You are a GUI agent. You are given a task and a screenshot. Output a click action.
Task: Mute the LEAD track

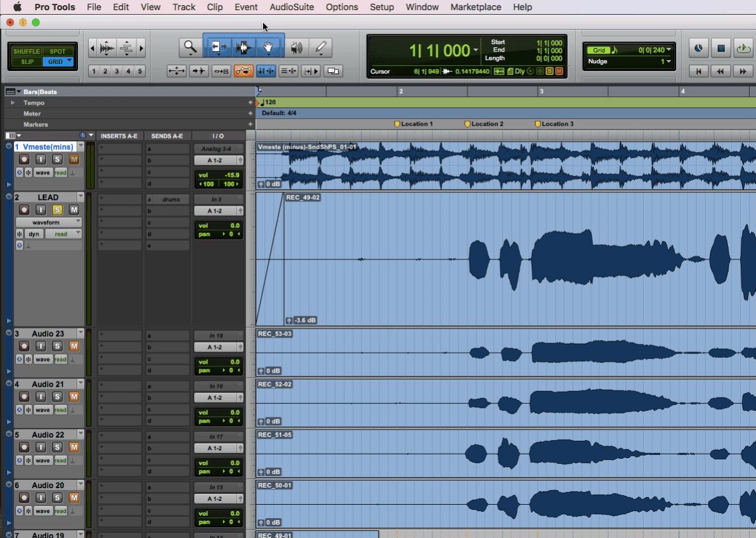[x=74, y=210]
